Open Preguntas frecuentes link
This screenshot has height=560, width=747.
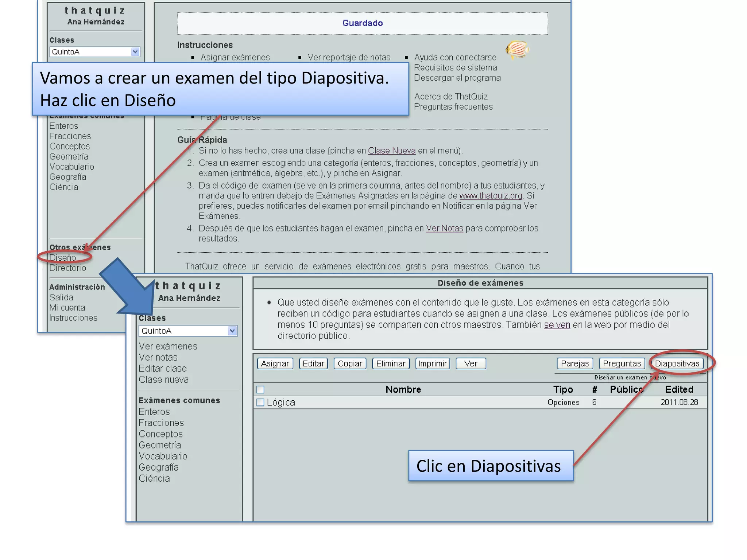tap(453, 106)
